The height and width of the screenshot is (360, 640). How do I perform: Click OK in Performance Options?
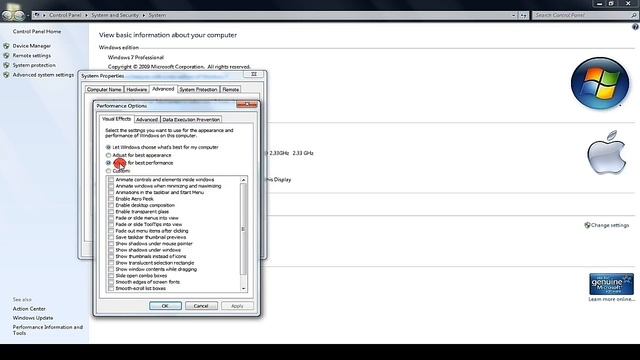165,306
